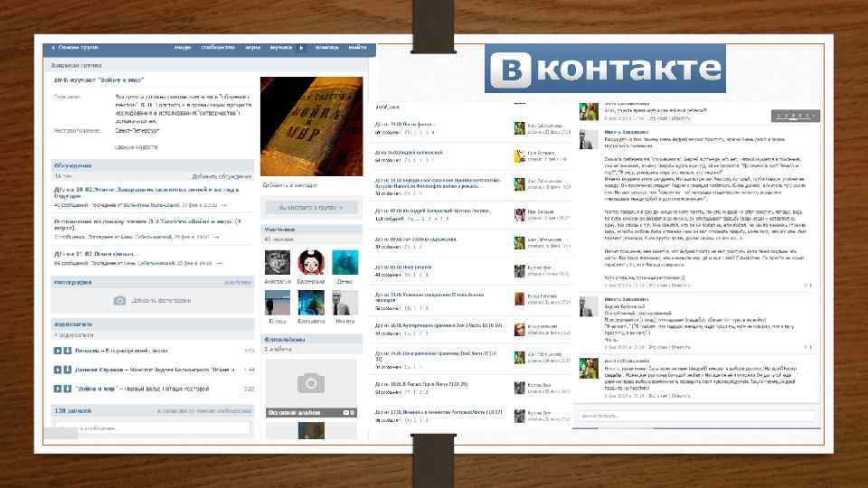Open member Елизавета's blue avatar

click(x=311, y=303)
